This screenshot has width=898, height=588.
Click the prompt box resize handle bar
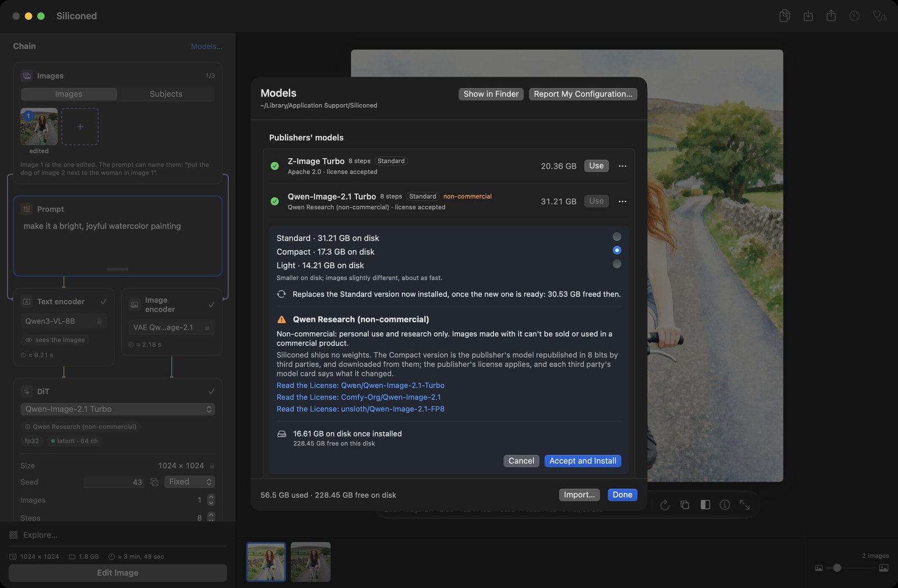pos(118,269)
